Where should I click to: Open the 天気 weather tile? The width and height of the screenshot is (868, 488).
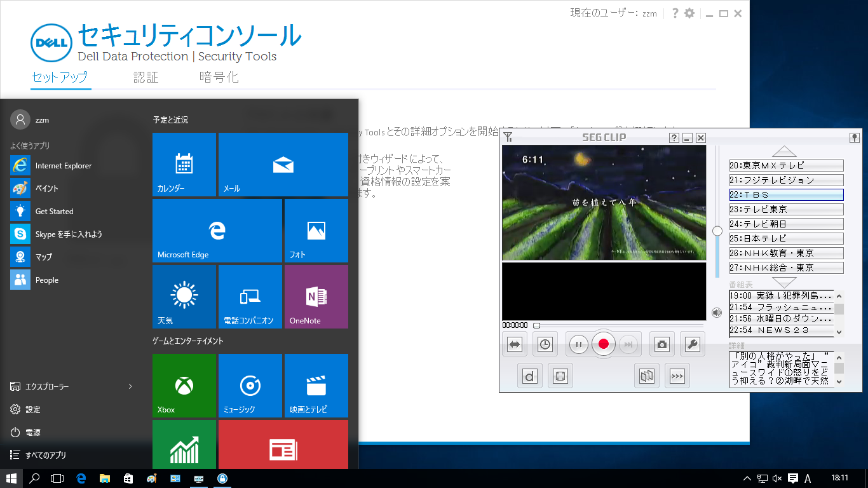[x=184, y=297]
